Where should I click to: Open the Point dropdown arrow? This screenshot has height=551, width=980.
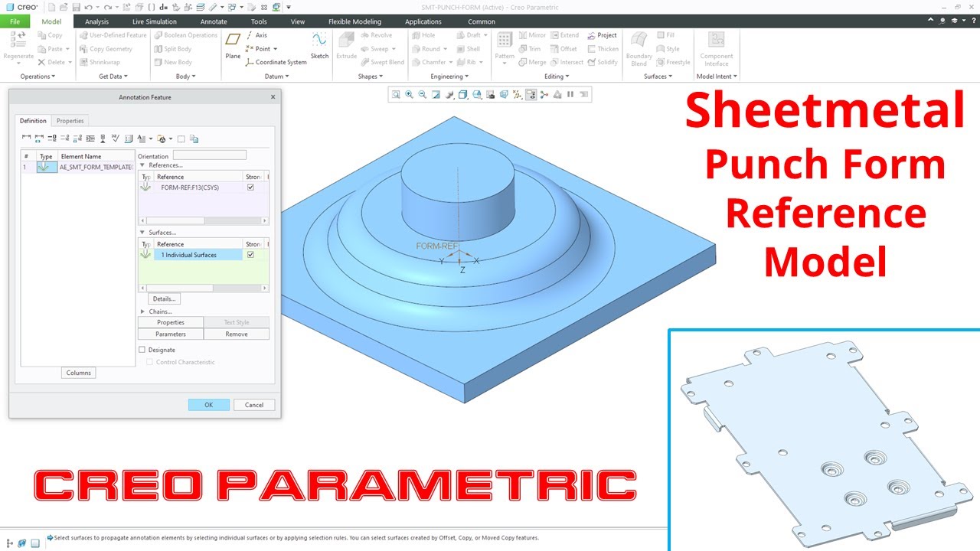(x=275, y=49)
